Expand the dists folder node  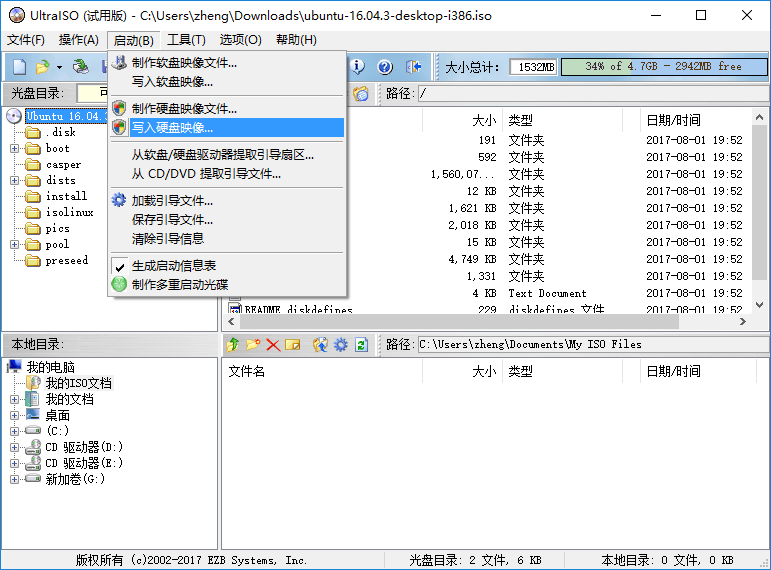[14, 180]
